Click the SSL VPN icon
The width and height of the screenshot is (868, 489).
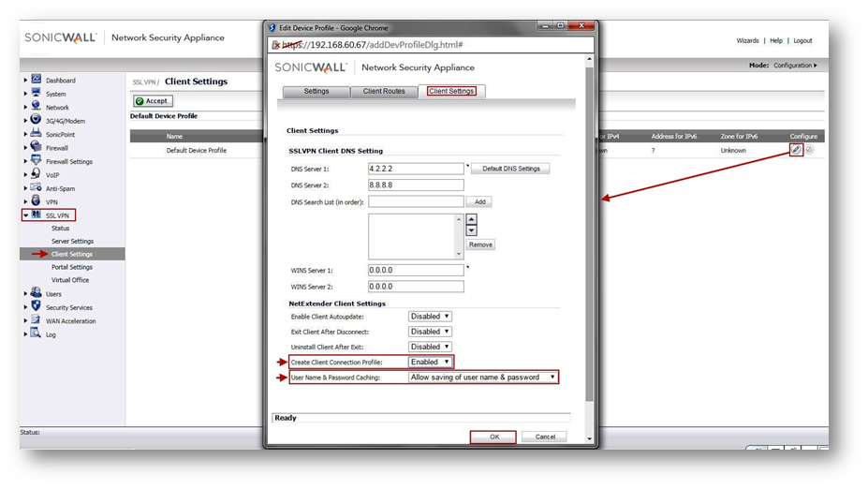tap(36, 215)
